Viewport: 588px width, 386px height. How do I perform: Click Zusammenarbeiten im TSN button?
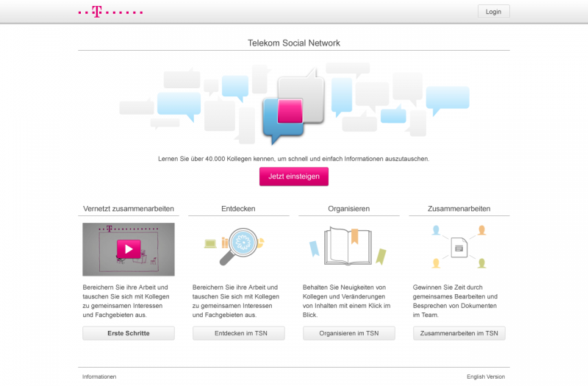click(x=459, y=333)
